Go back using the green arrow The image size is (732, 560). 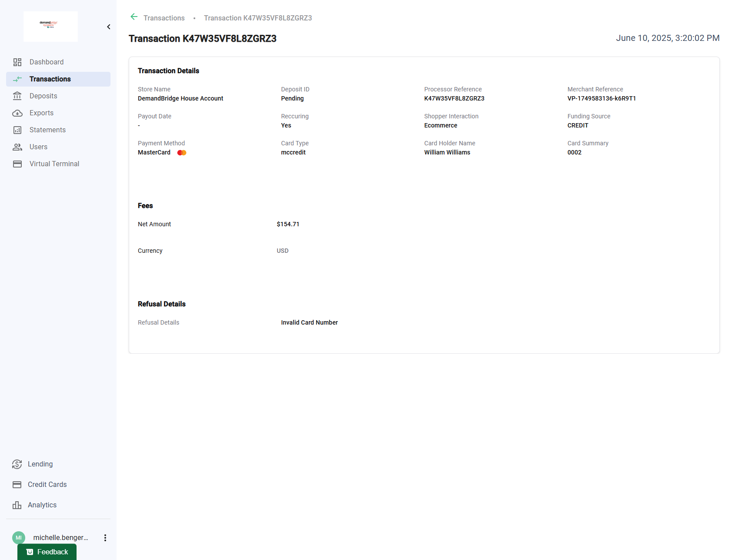(x=134, y=17)
